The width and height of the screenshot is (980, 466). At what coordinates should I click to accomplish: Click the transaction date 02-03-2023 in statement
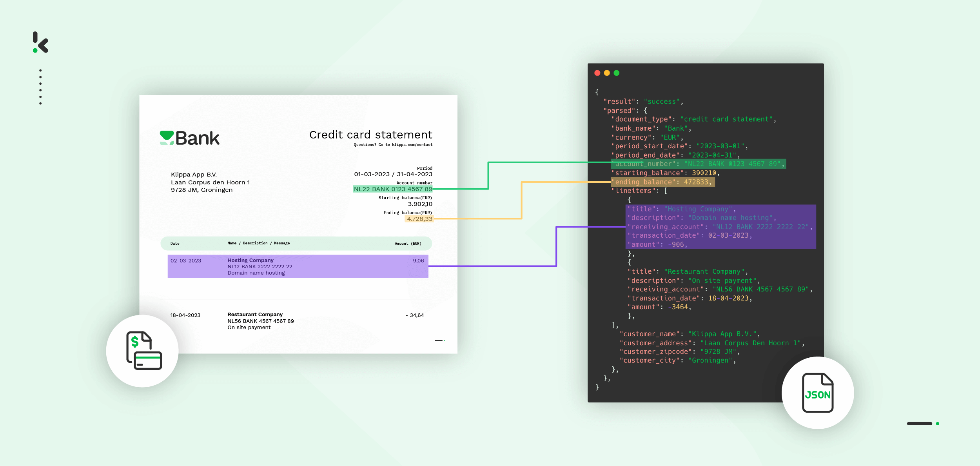[186, 261]
